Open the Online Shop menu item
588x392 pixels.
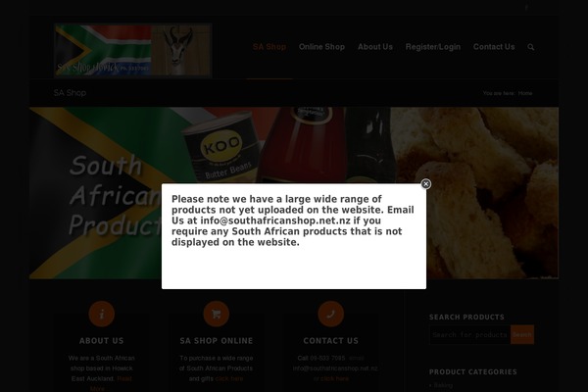pyautogui.click(x=321, y=47)
